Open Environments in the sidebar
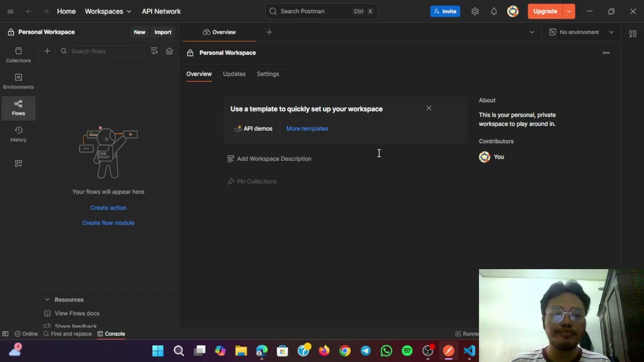The width and height of the screenshot is (644, 362). pyautogui.click(x=19, y=81)
